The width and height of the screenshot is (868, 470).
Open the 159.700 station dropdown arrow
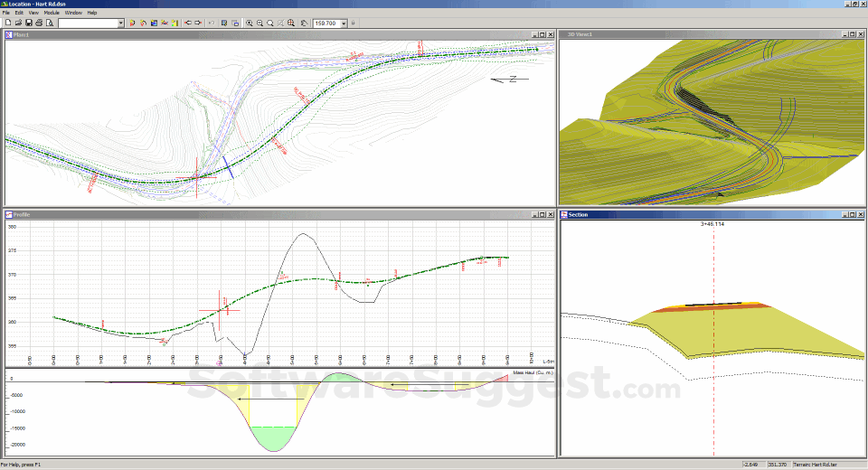344,23
